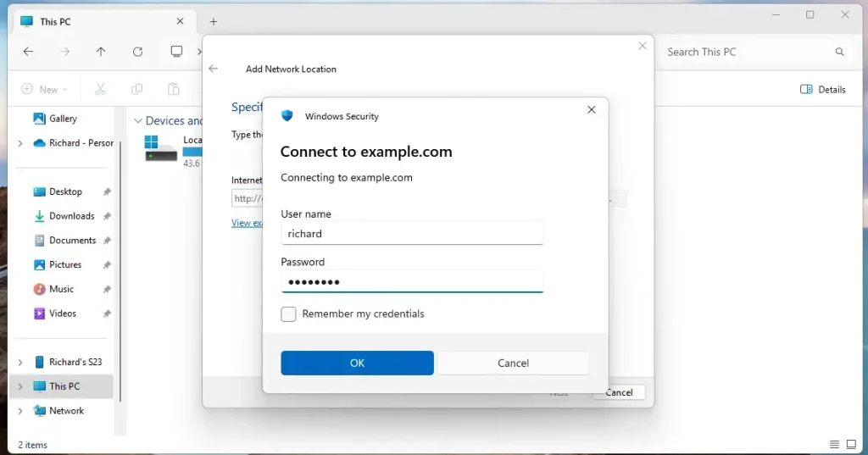This screenshot has width=868, height=455.
Task: Select Richard's S23 in the sidebar
Action: [75, 362]
